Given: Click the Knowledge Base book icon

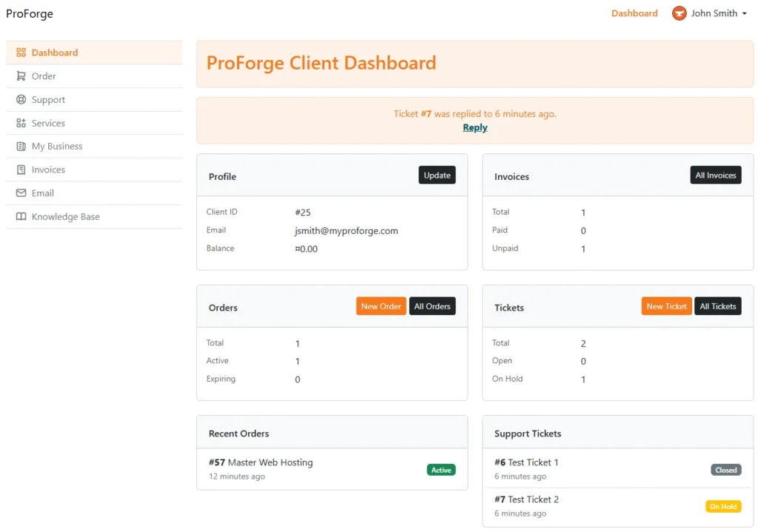Looking at the screenshot, I should 21,217.
